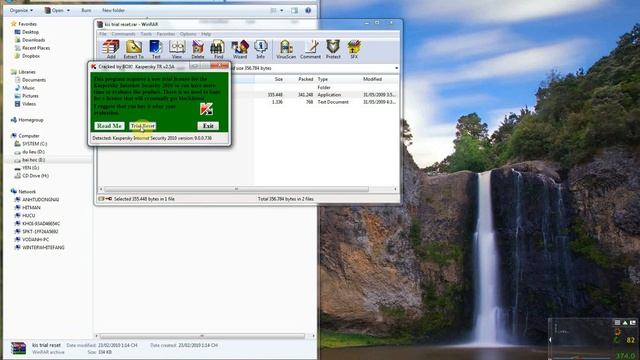Screen dimensions: 640x360
Task: Click the Explorer horizontal scrollbar
Action: pos(202,336)
